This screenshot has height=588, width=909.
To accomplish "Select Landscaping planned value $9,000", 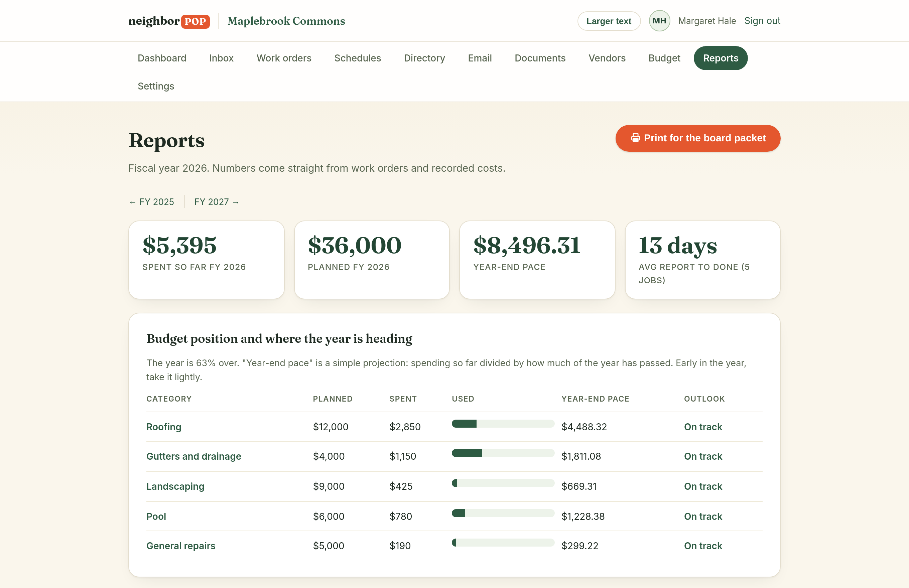I will (x=329, y=486).
